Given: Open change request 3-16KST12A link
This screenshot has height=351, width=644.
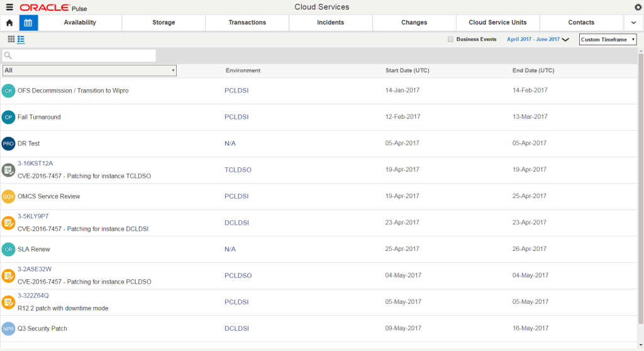Looking at the screenshot, I should [x=35, y=164].
